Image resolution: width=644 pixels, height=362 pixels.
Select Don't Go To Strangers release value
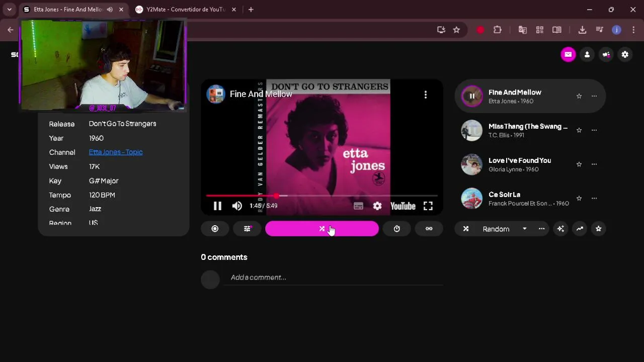[x=122, y=124]
